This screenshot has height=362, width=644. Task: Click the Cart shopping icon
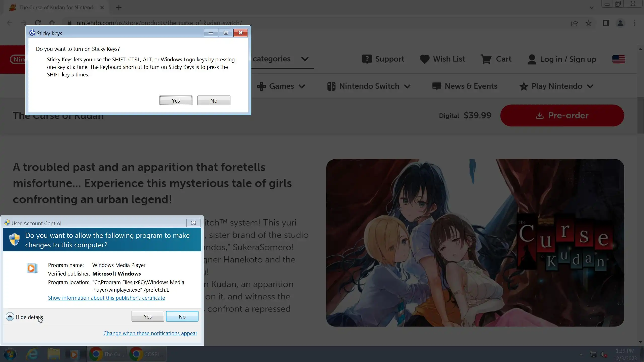tap(486, 59)
